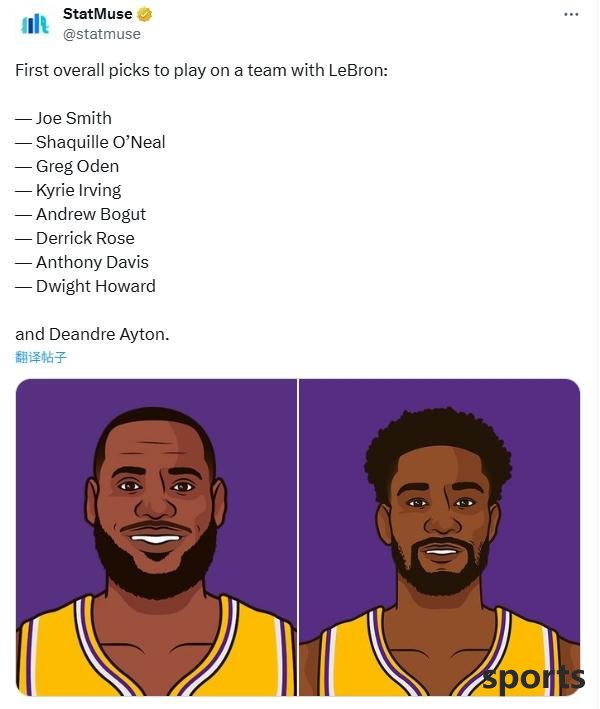Click the translate post link
Screen dimensions: 600x709
click(x=41, y=357)
